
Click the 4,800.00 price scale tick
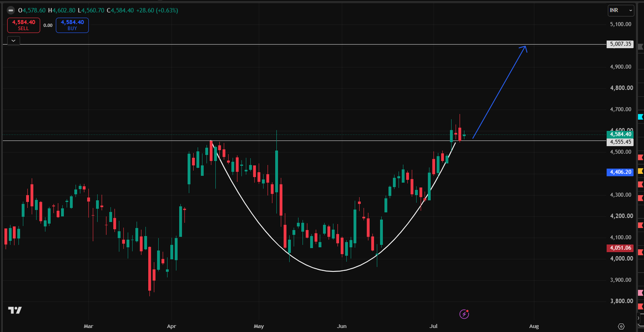[620, 88]
